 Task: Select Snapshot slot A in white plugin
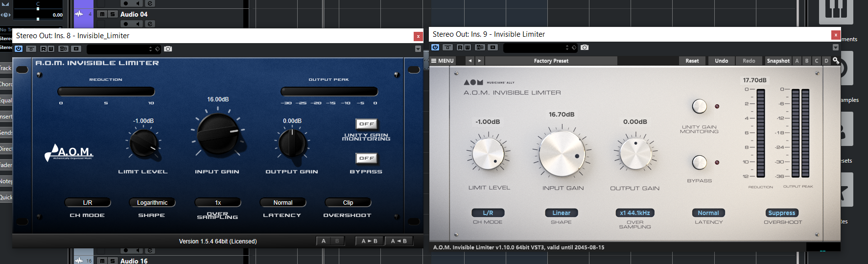tap(797, 61)
